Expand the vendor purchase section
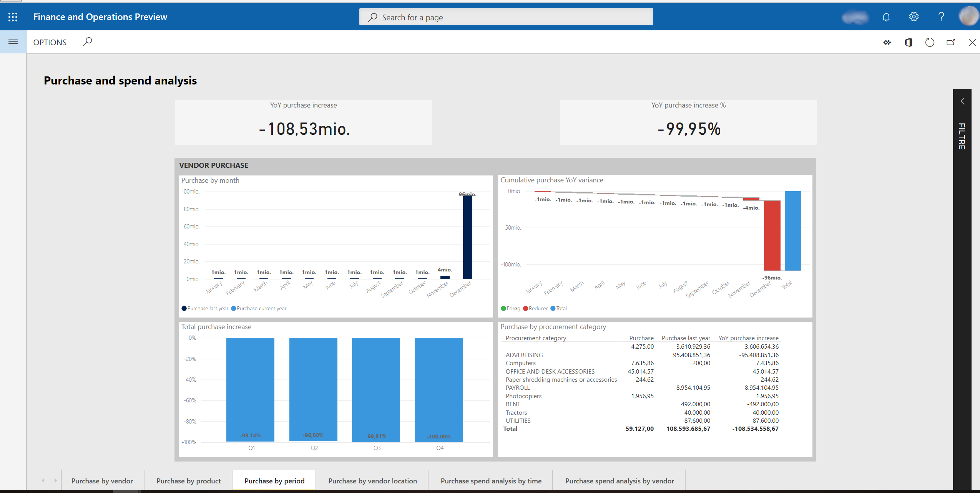Image resolution: width=980 pixels, height=493 pixels. click(x=213, y=165)
